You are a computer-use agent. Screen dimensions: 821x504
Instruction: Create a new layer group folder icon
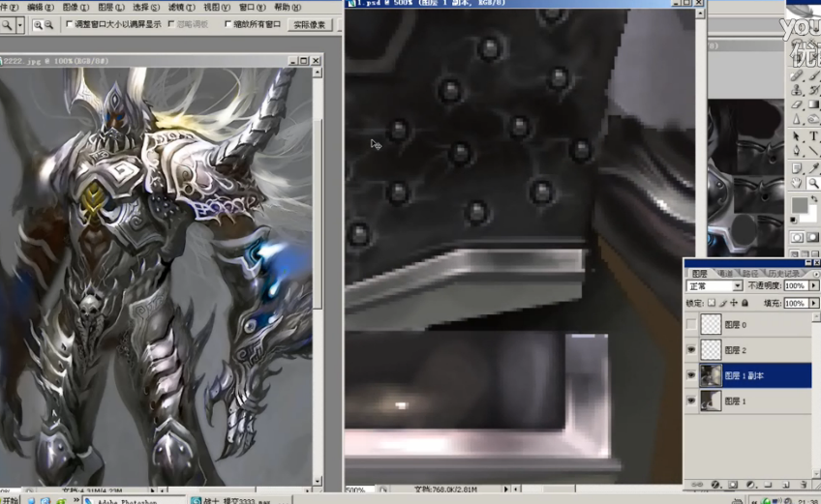click(x=768, y=485)
